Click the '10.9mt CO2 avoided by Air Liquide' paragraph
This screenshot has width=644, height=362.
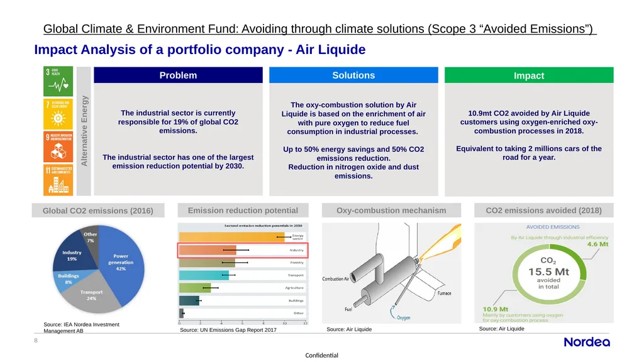click(529, 123)
